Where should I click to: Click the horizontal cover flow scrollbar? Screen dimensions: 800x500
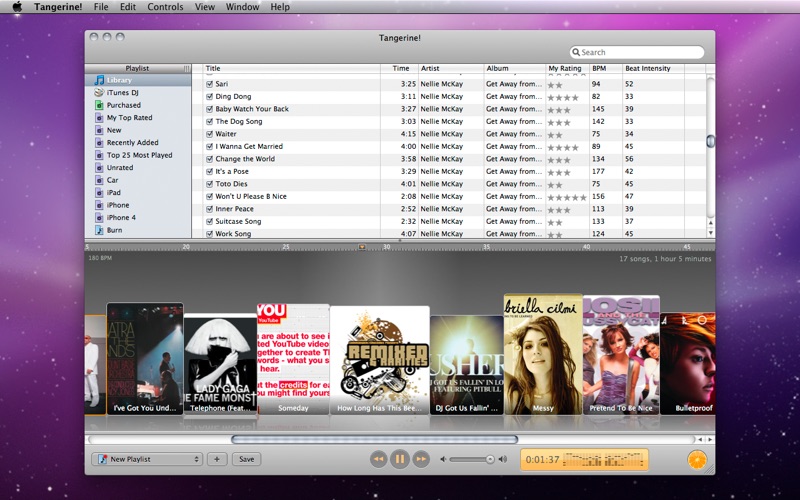[374, 439]
